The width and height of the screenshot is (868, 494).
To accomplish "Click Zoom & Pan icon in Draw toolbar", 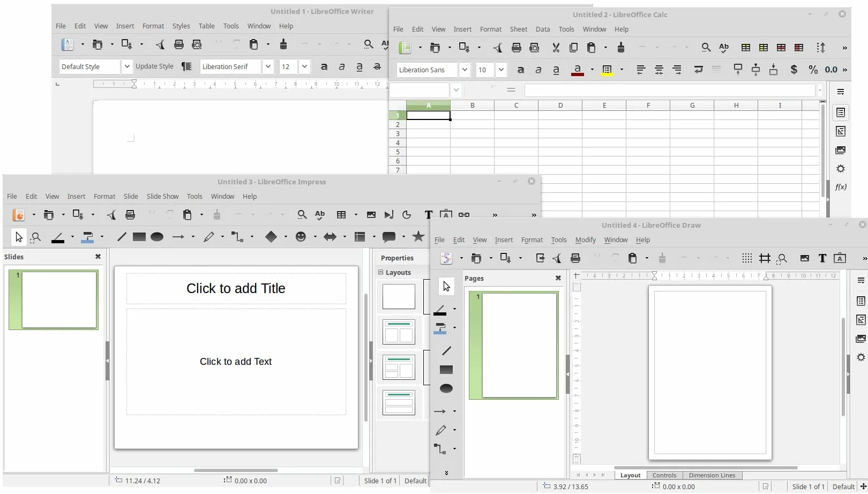I will (x=782, y=258).
